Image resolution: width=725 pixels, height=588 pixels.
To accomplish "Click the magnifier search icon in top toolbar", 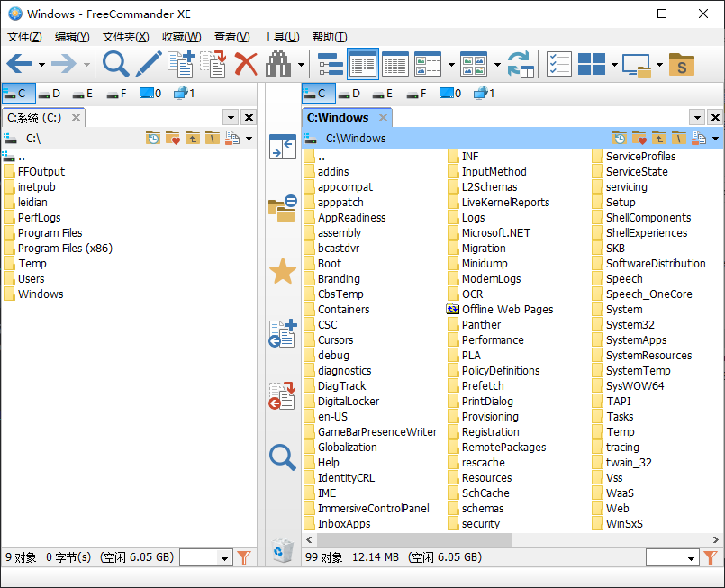I will pyautogui.click(x=115, y=64).
